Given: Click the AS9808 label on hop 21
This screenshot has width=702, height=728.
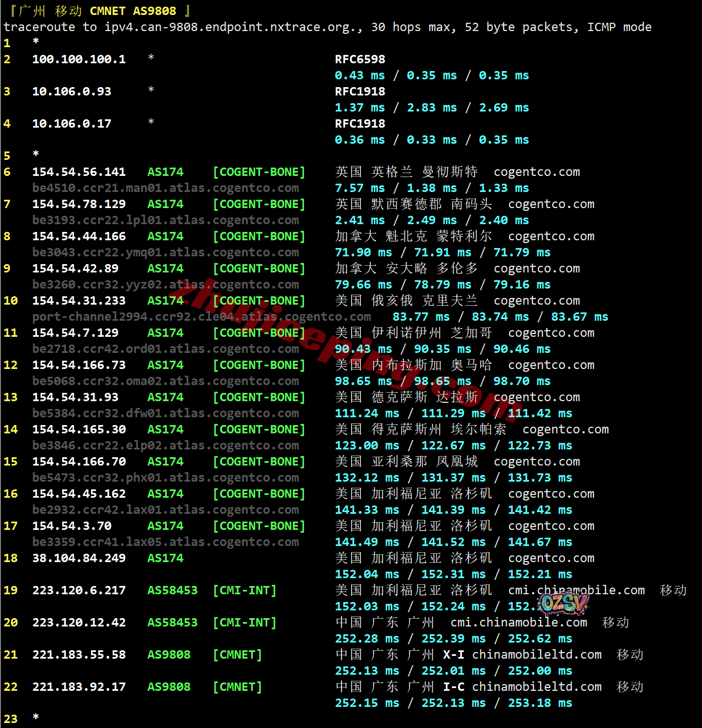Looking at the screenshot, I should (169, 655).
